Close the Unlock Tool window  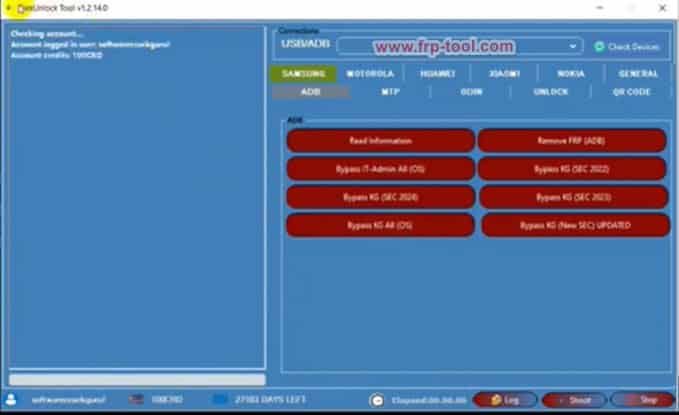click(x=662, y=8)
